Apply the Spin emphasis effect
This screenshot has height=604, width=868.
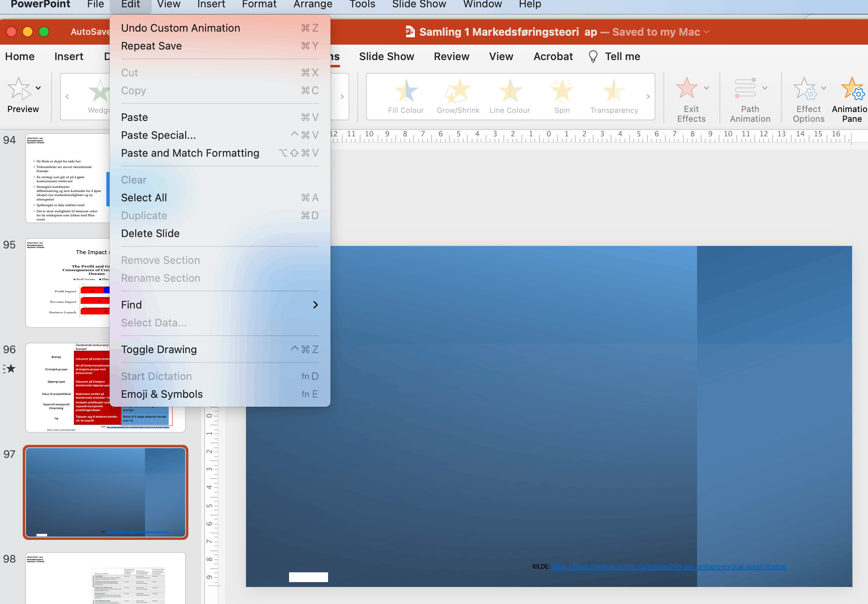pyautogui.click(x=562, y=96)
